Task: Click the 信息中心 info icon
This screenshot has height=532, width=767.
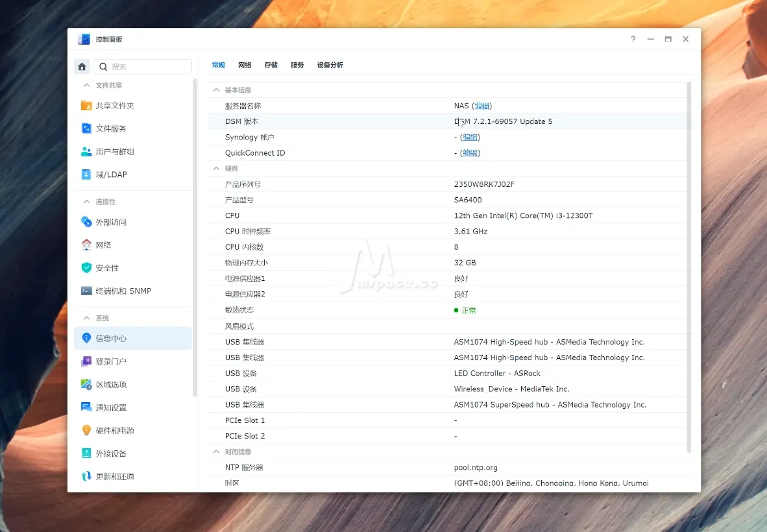Action: (x=86, y=339)
